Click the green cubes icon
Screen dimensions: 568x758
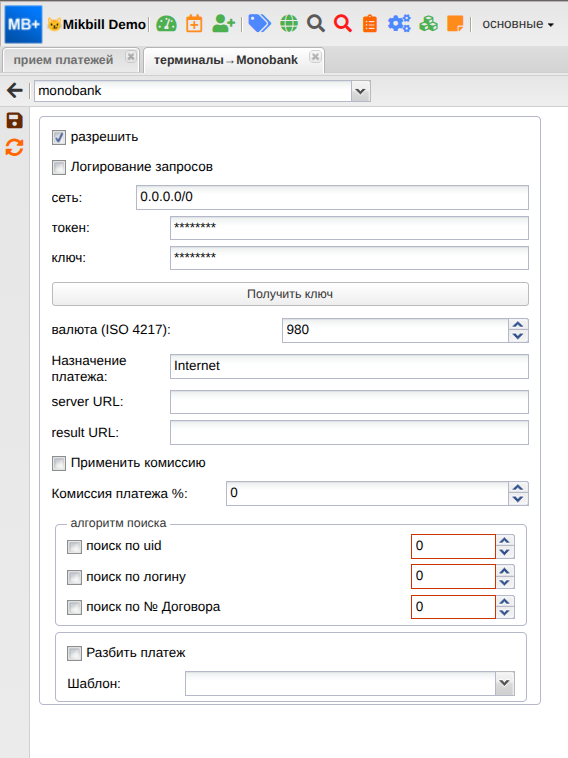(428, 24)
